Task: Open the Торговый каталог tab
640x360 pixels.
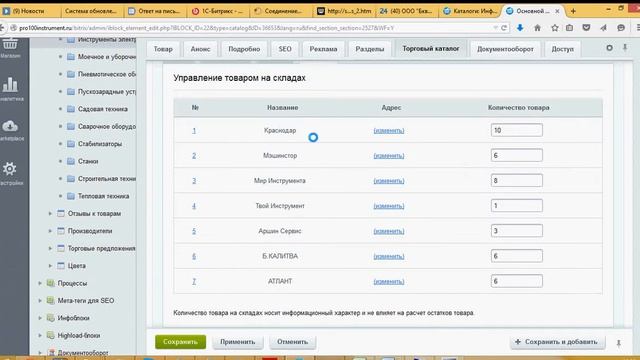Action: pos(431,48)
